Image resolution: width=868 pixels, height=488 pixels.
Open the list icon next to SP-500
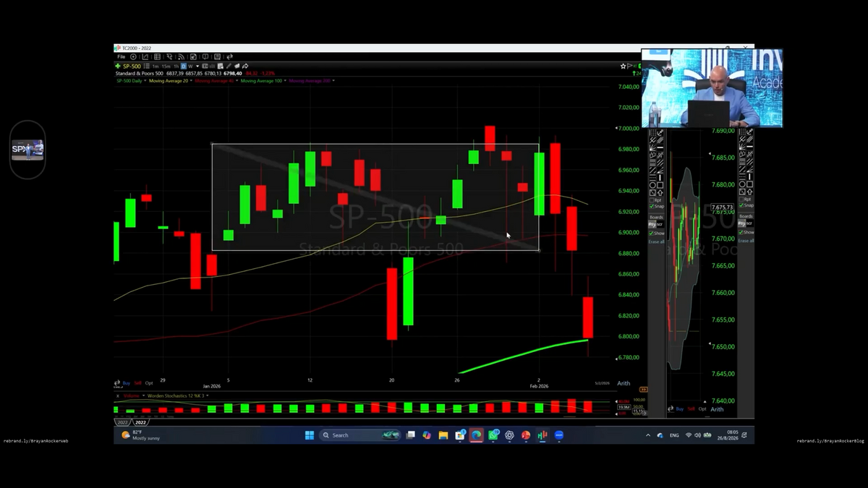coord(147,66)
